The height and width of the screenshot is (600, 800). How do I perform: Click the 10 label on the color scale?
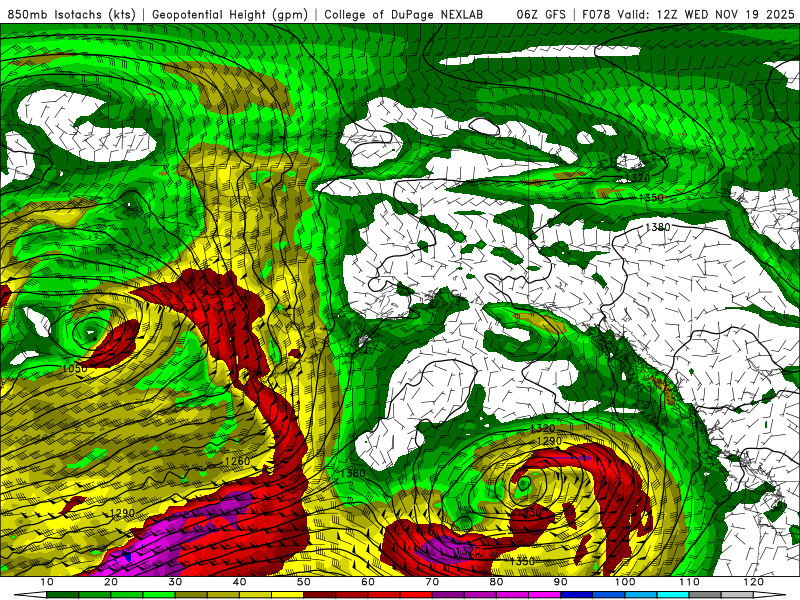point(46,582)
